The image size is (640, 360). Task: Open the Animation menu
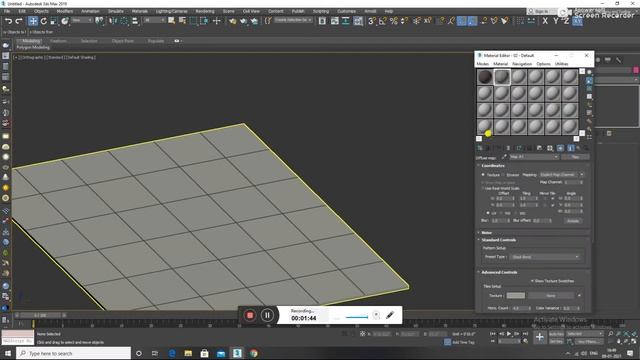point(90,11)
